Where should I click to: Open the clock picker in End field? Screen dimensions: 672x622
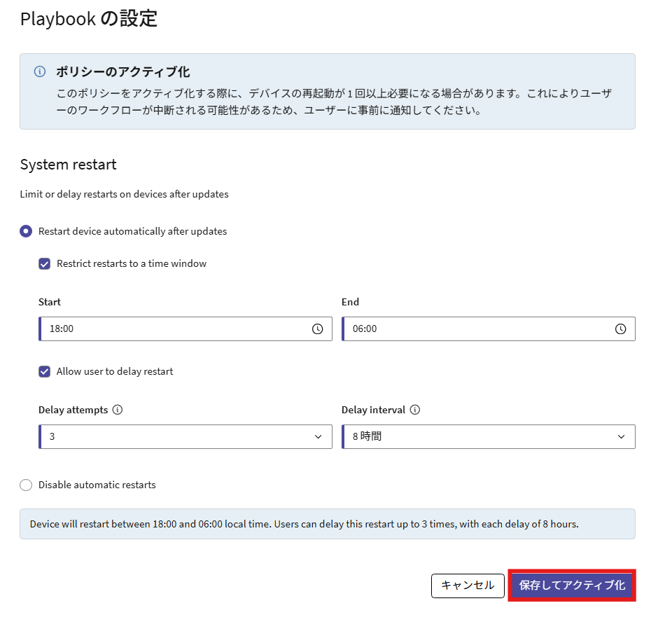tap(620, 329)
